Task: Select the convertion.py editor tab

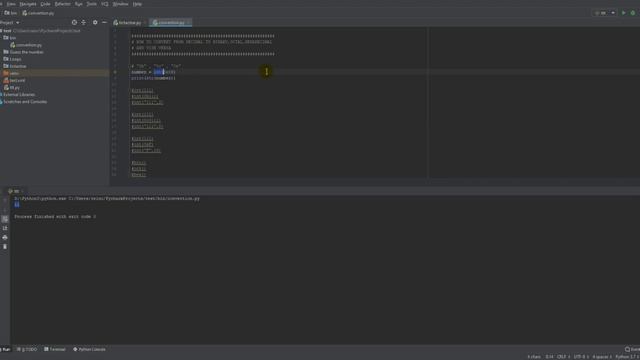Action: 171,22
